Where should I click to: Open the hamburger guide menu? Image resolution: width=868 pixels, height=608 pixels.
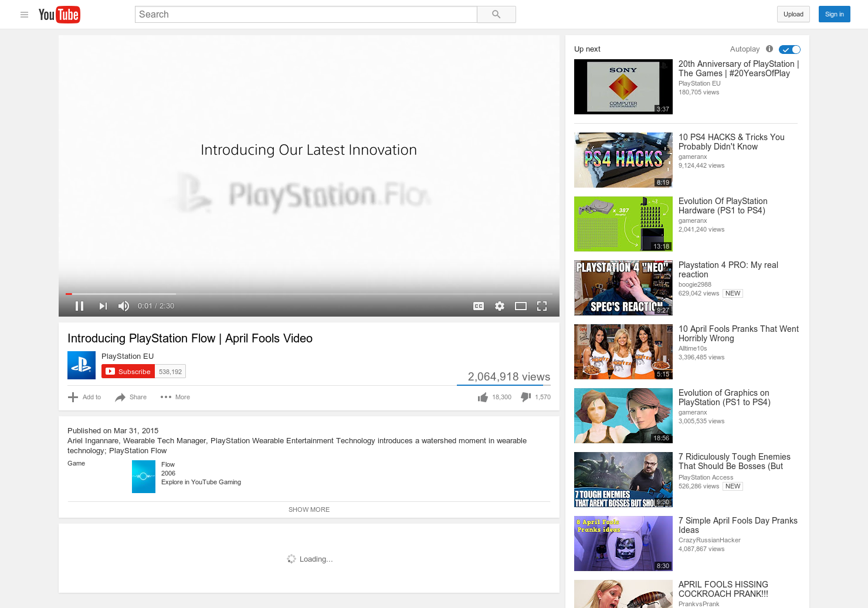click(24, 15)
